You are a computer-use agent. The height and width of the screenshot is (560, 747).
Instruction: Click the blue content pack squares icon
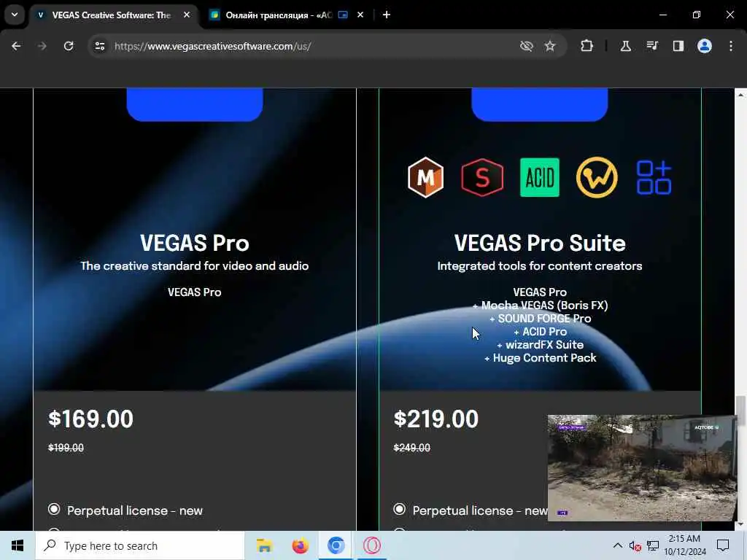[654, 178]
